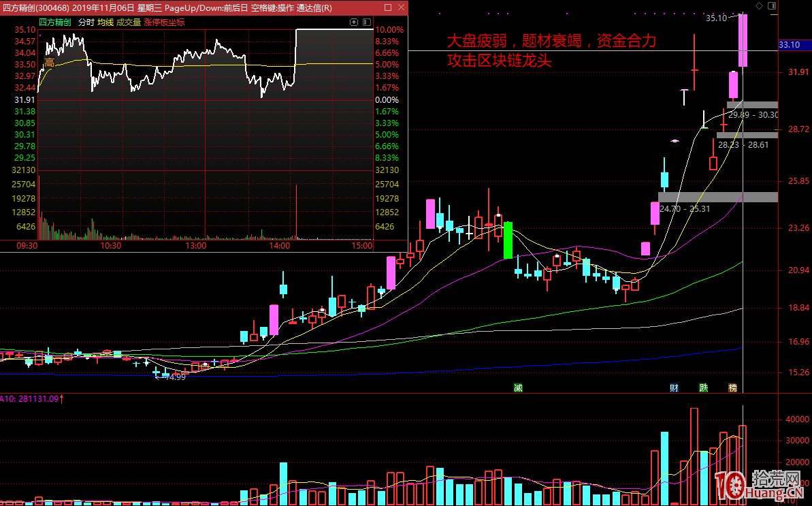Click the gap range label 28.23 - 28.61
This screenshot has width=812, height=506.
744,145
